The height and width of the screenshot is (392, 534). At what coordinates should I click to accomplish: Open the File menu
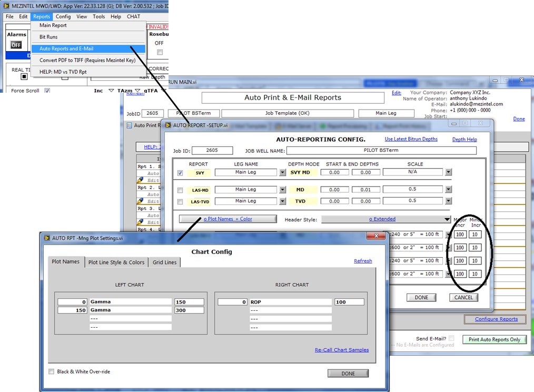coord(9,16)
